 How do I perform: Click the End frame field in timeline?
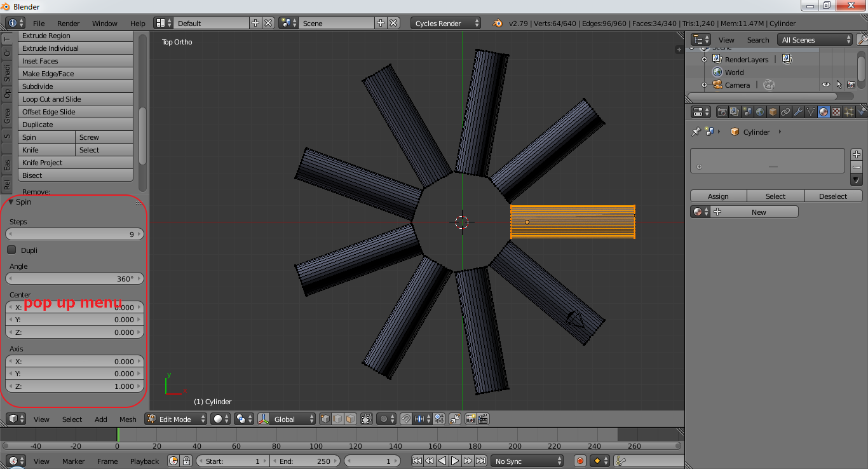click(305, 461)
